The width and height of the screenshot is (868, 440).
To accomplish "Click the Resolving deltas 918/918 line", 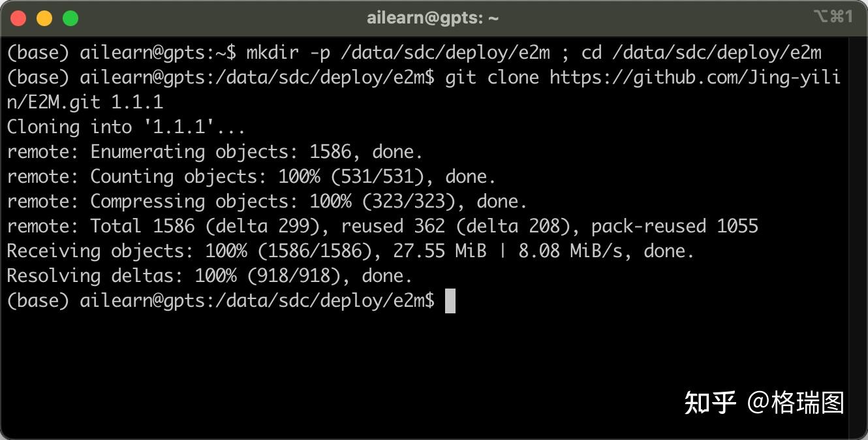I will pyautogui.click(x=209, y=276).
